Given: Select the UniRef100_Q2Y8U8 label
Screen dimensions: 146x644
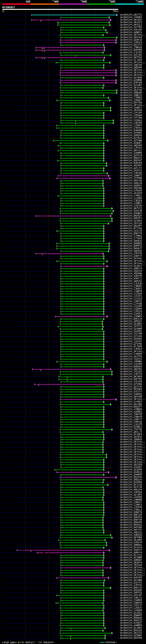Looking at the screenshot, I should [x=131, y=77].
